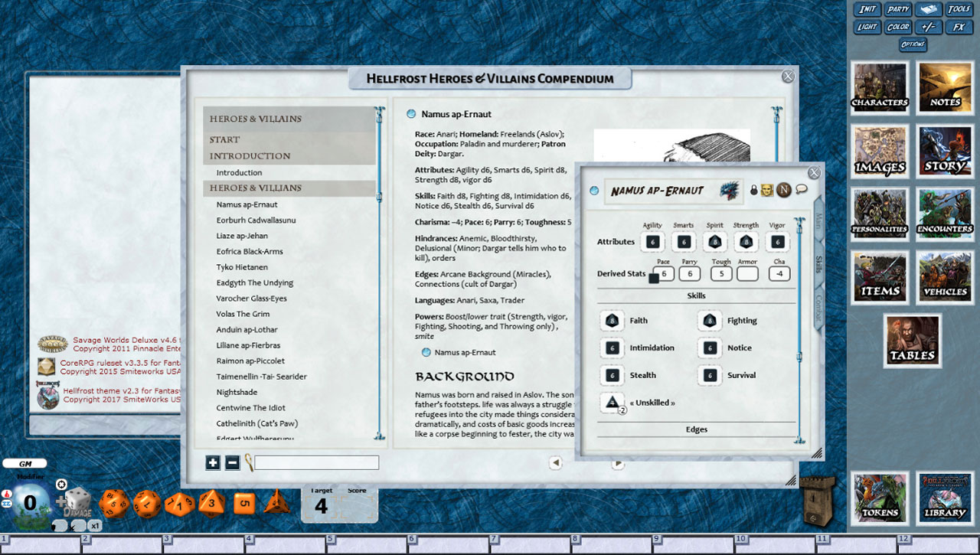
Task: Open the Encounters sidebar icon
Action: click(x=945, y=214)
